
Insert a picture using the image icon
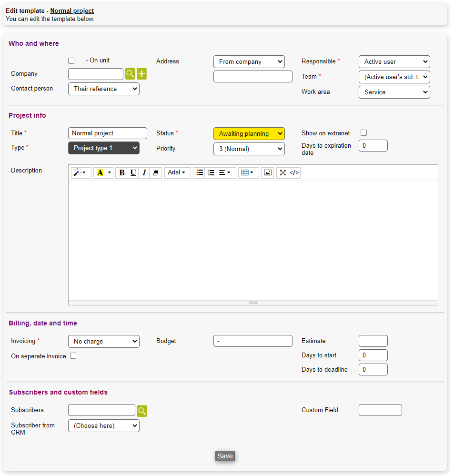268,172
